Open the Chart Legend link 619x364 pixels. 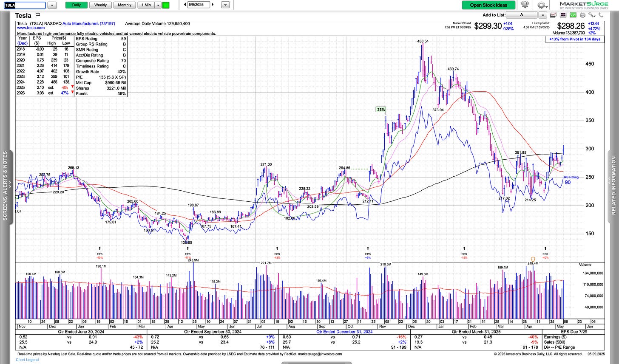coord(27,360)
